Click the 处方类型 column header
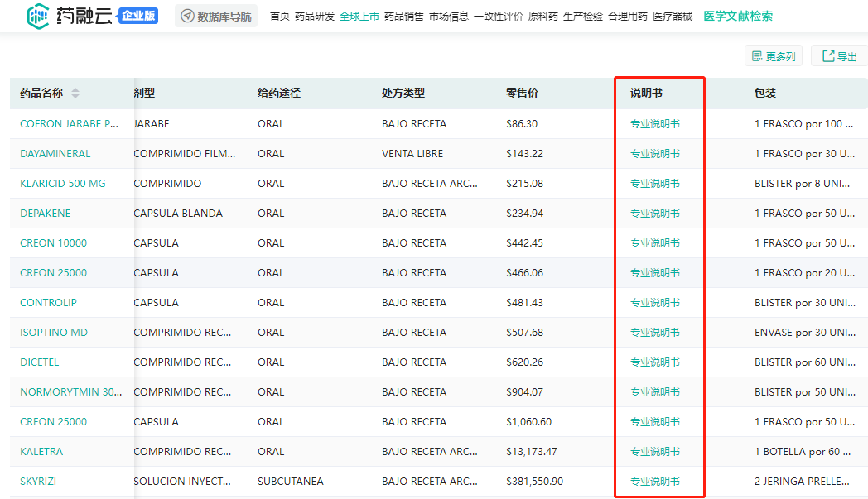This screenshot has height=499, width=868. point(403,93)
